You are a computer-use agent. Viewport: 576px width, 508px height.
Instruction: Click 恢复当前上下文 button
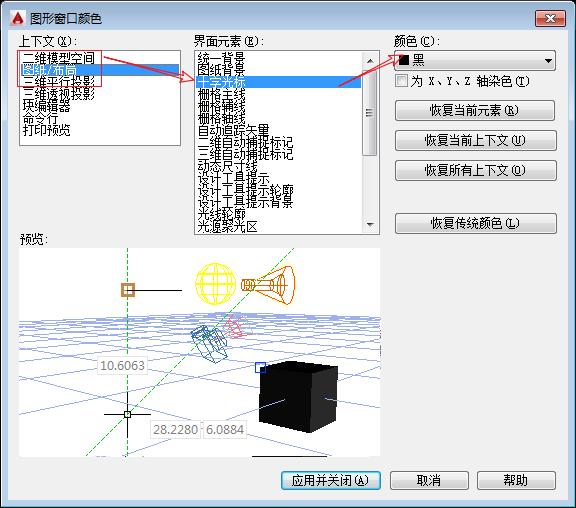point(476,140)
